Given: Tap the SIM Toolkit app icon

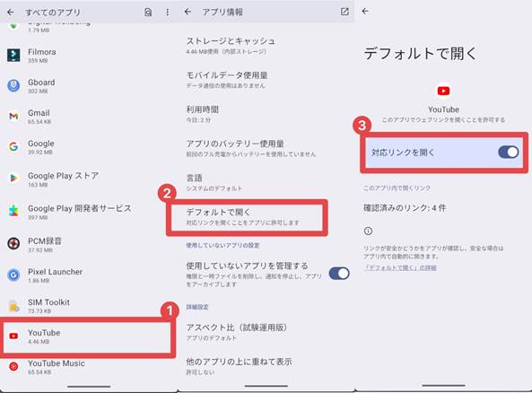Looking at the screenshot, I should point(13,305).
